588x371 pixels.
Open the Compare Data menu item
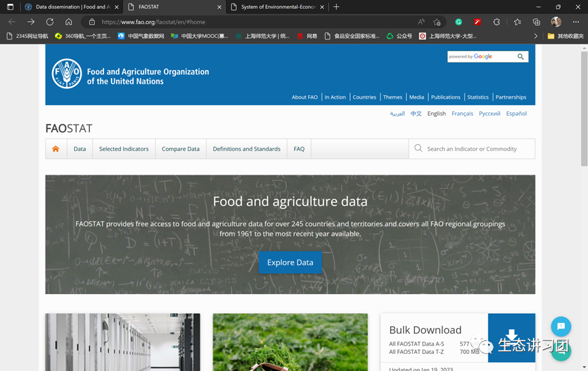click(x=181, y=149)
